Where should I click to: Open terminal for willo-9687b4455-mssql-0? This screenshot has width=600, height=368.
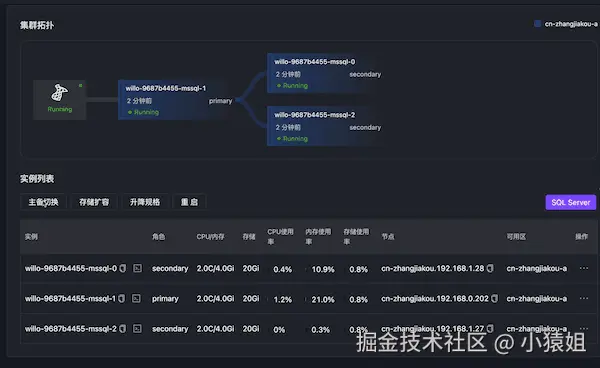(x=137, y=269)
